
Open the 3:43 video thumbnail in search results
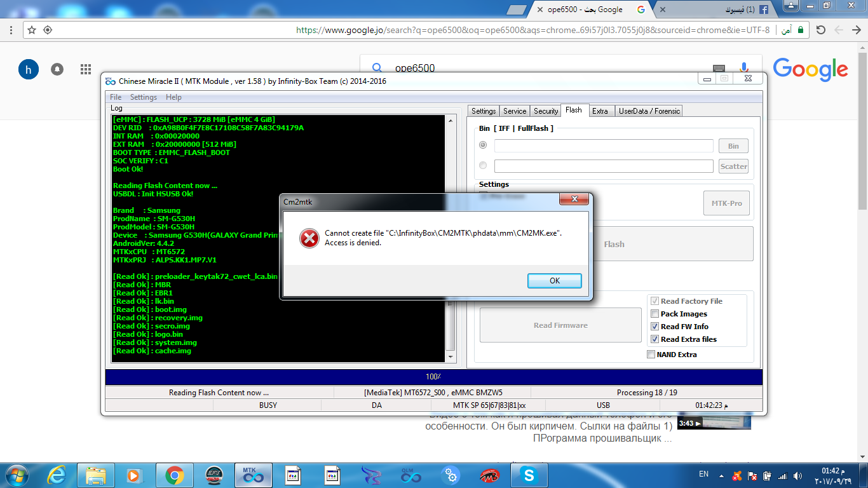tap(714, 422)
